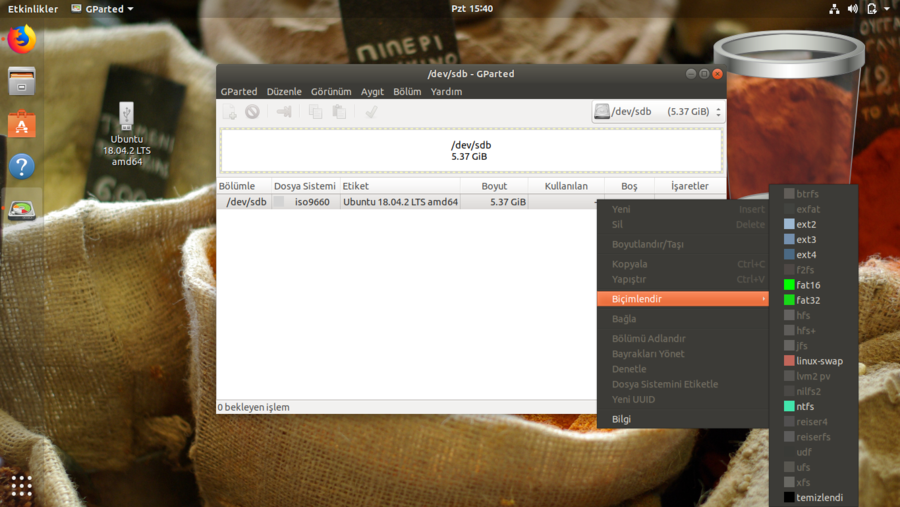Format partition as fat16
The image size is (900, 507).
click(x=813, y=285)
